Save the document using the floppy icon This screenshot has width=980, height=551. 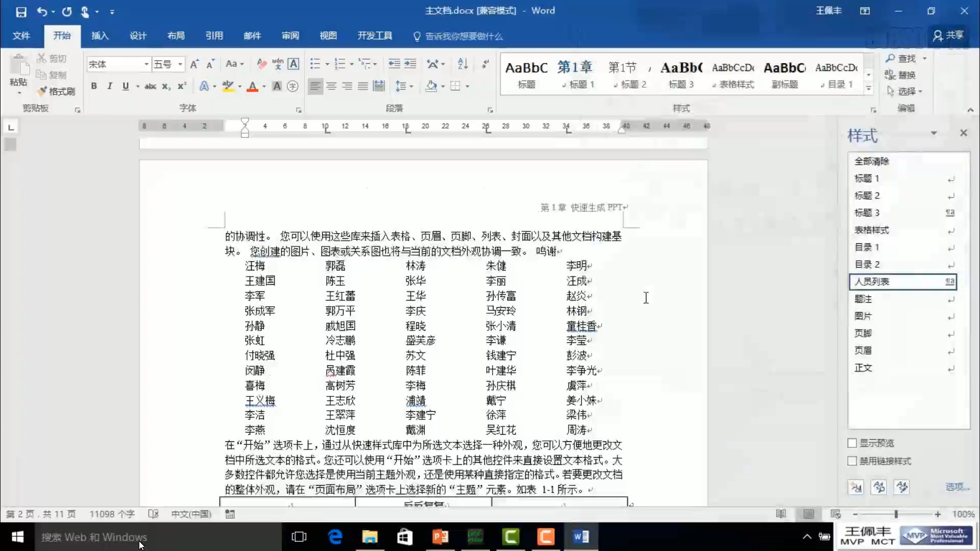coord(21,11)
